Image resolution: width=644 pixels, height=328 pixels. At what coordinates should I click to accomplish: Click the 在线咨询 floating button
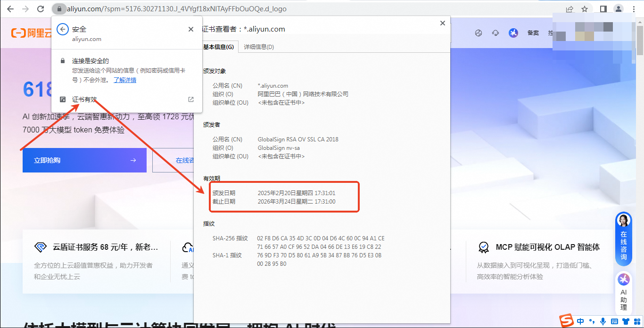click(624, 239)
